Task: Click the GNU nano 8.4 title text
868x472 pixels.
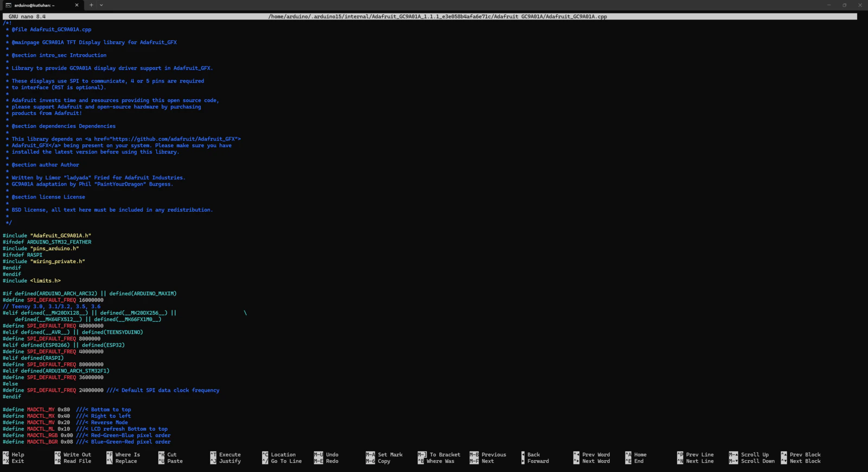Action: tap(27, 17)
